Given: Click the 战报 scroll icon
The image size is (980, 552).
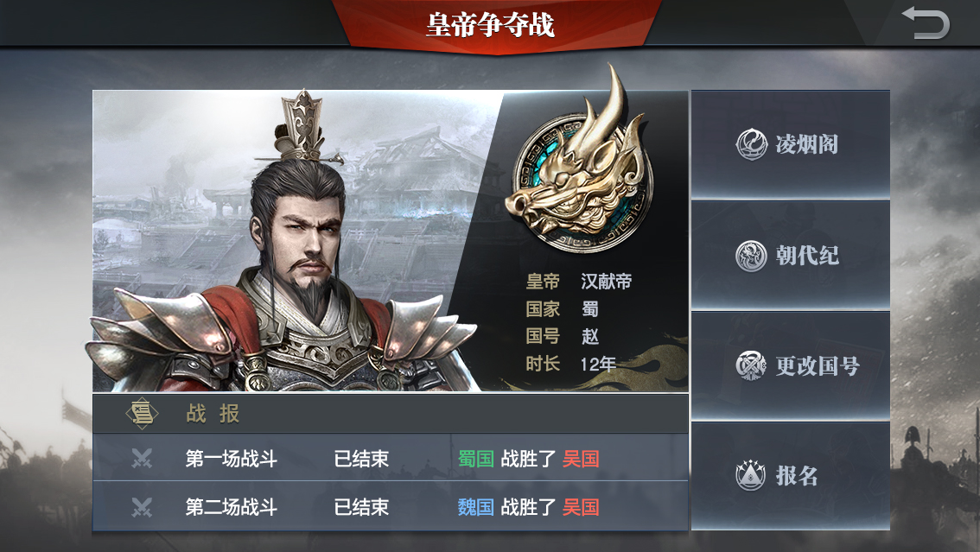Looking at the screenshot, I should (x=142, y=414).
